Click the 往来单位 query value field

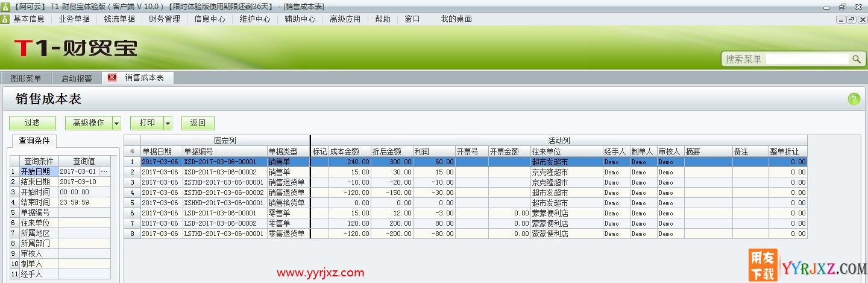click(x=84, y=223)
